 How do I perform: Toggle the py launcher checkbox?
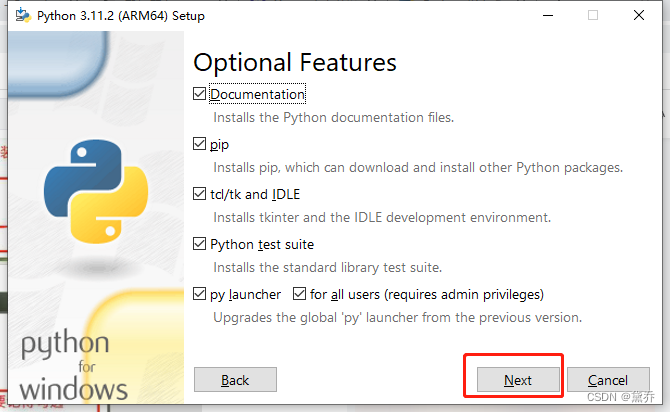click(x=199, y=294)
